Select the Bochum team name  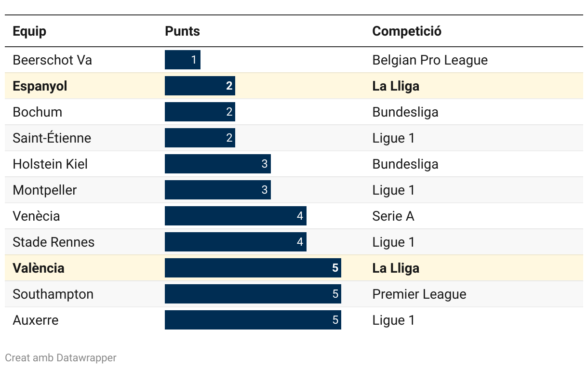point(37,112)
